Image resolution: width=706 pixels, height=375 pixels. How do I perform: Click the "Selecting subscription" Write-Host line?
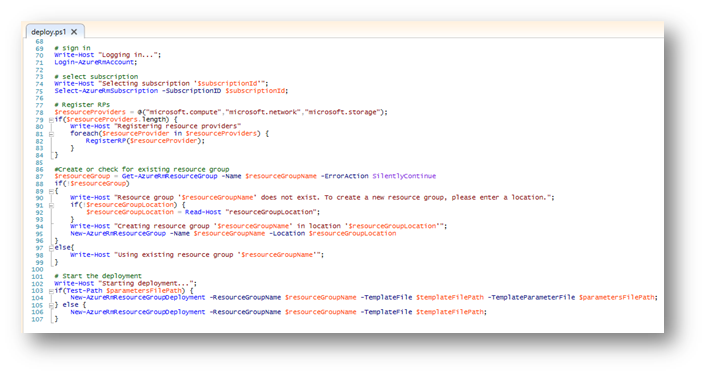(161, 83)
